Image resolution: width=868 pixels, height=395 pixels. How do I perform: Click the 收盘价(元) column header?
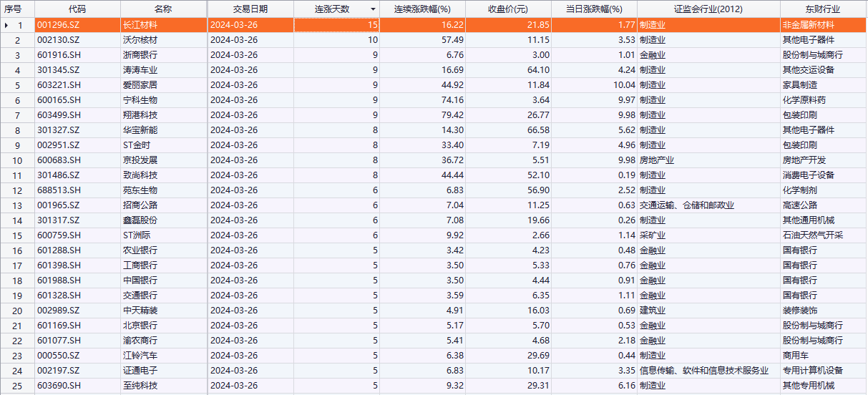tap(508, 9)
